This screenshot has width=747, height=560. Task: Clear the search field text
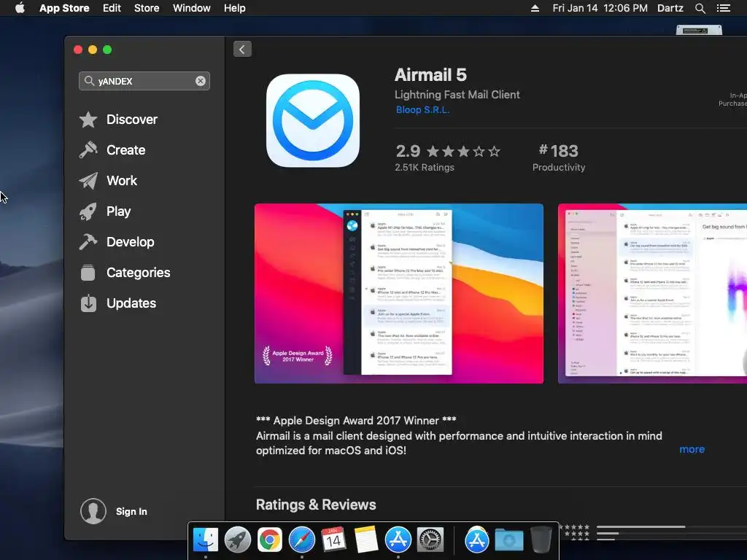(x=201, y=81)
